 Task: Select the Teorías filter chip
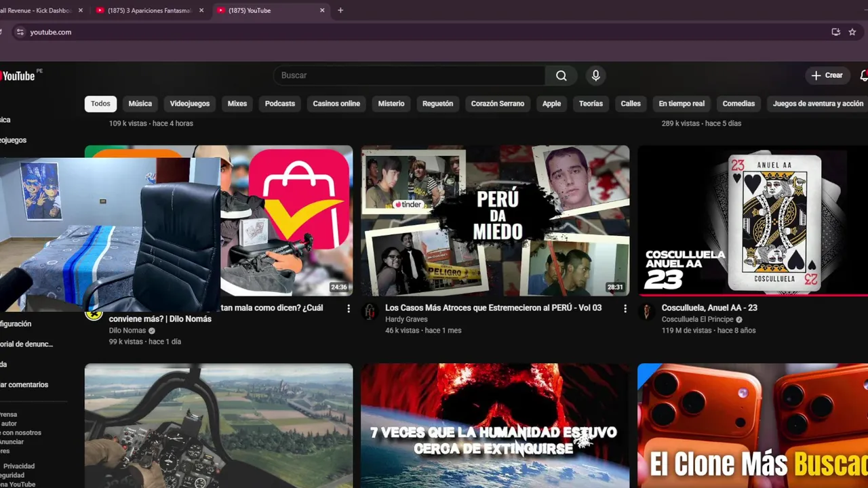click(591, 104)
